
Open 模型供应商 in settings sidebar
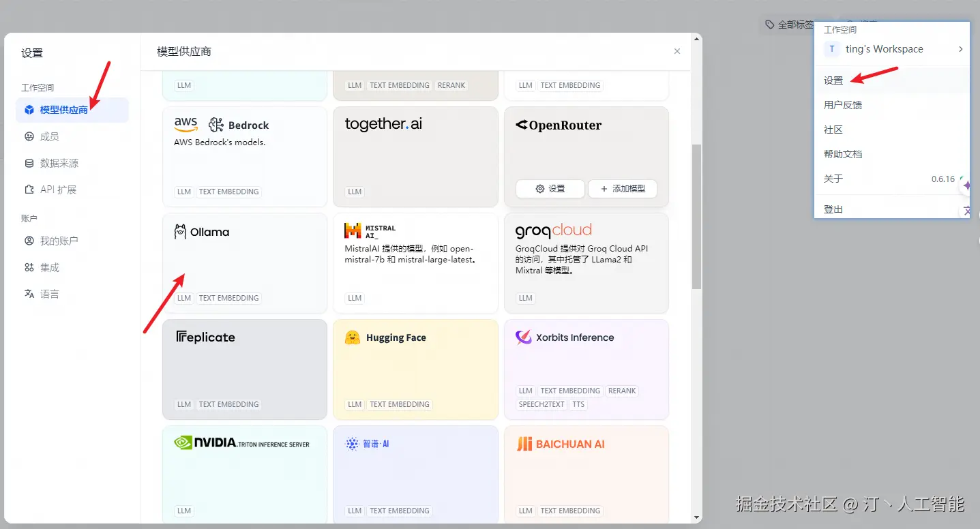pyautogui.click(x=72, y=110)
